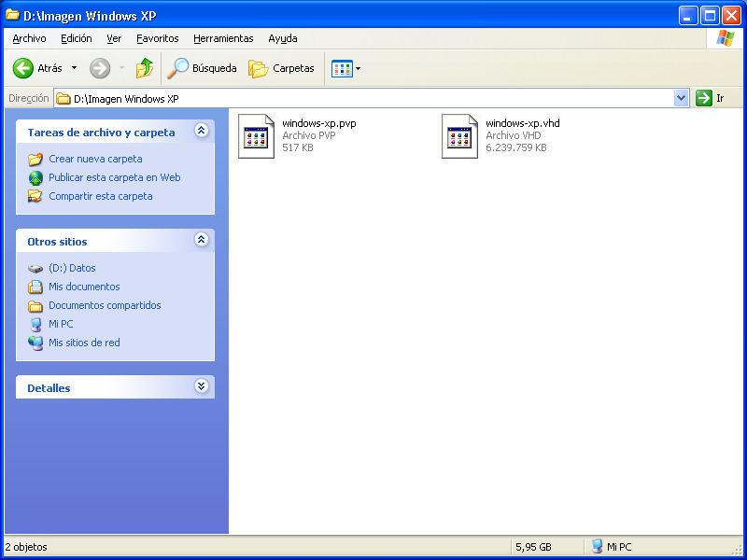
Task: Click Crear nueva carpeta link
Action: point(95,159)
